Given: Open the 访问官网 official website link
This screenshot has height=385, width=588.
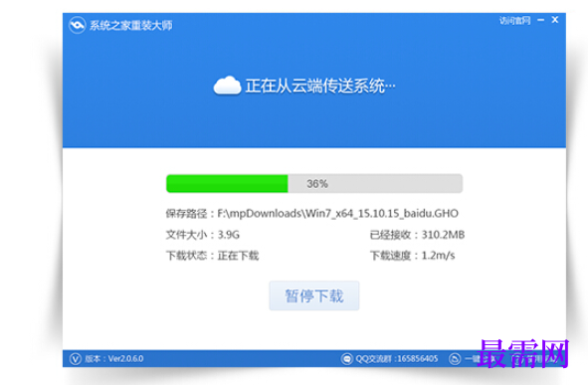Looking at the screenshot, I should pyautogui.click(x=514, y=21).
